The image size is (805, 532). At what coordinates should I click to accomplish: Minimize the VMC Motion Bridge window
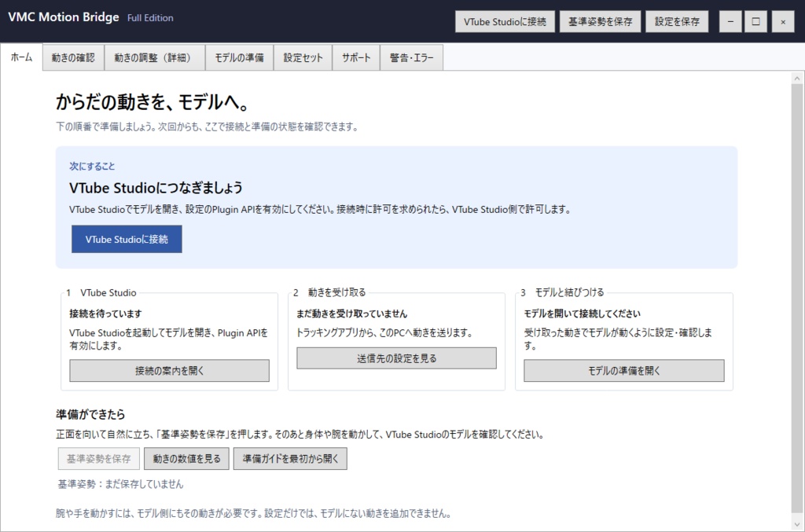pyautogui.click(x=730, y=21)
